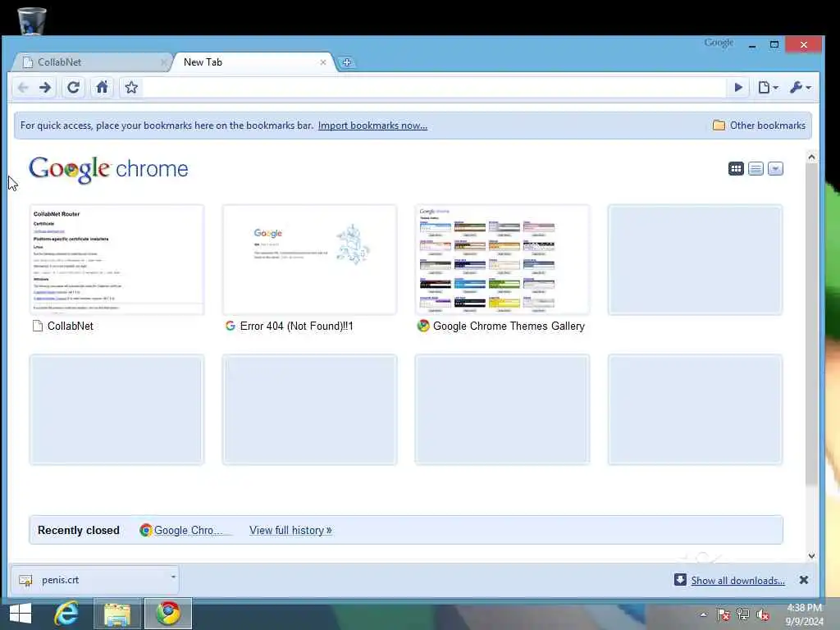Maximize the Chrome window
This screenshot has height=630, width=840.
click(774, 45)
